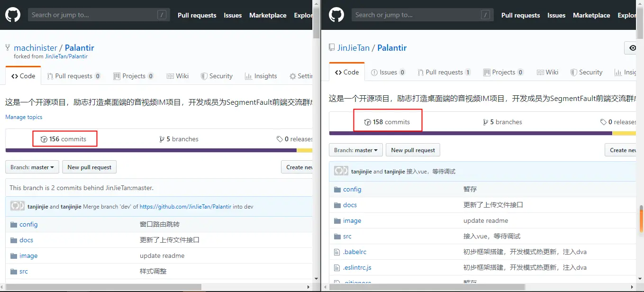Click the Manage topics link
644x292 pixels.
tap(24, 117)
